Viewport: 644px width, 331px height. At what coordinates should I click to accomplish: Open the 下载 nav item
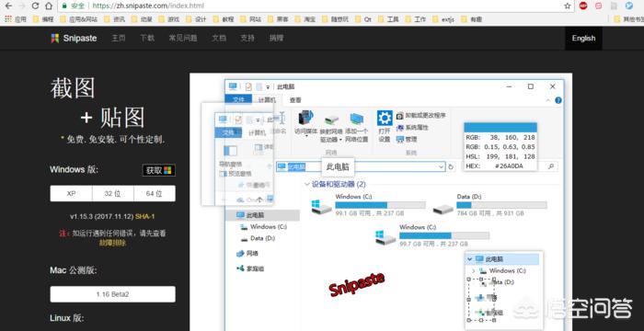[x=147, y=39]
